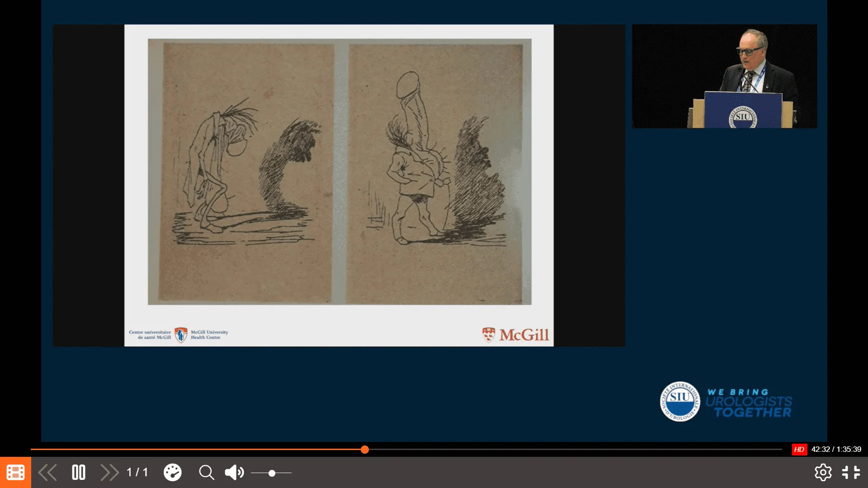
Task: Click the orange playhead on the timeline
Action: pos(365,449)
